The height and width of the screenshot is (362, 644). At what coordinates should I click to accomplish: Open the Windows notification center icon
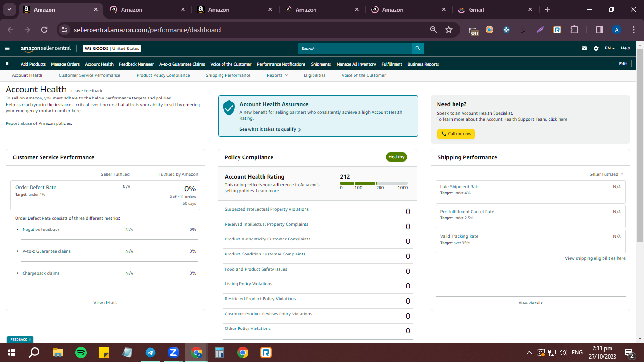click(629, 353)
